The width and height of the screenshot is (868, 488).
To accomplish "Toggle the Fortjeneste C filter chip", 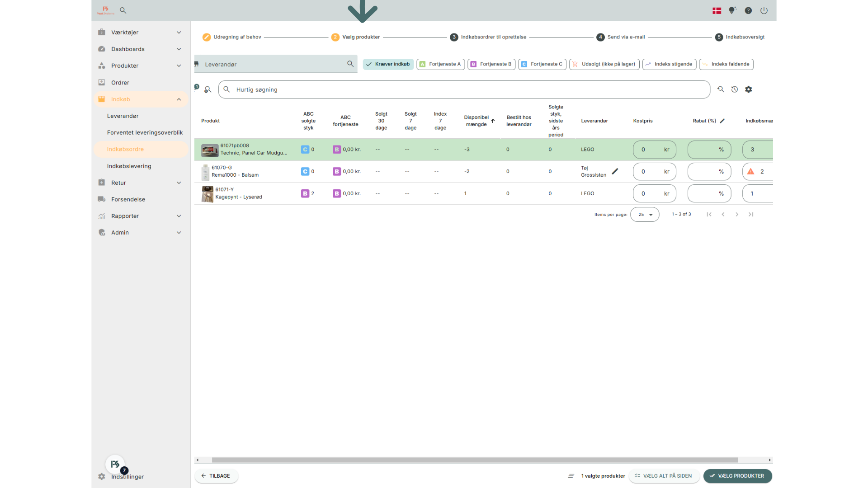I will [x=542, y=64].
